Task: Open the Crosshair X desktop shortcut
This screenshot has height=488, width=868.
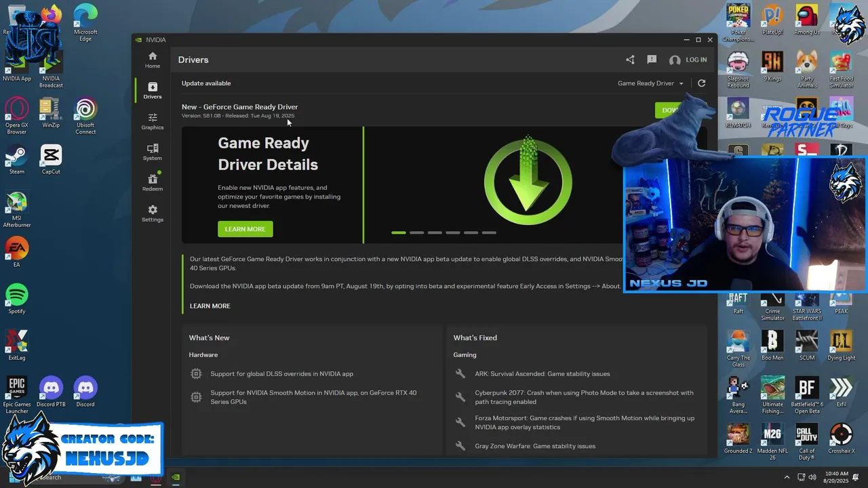Action: [842, 439]
